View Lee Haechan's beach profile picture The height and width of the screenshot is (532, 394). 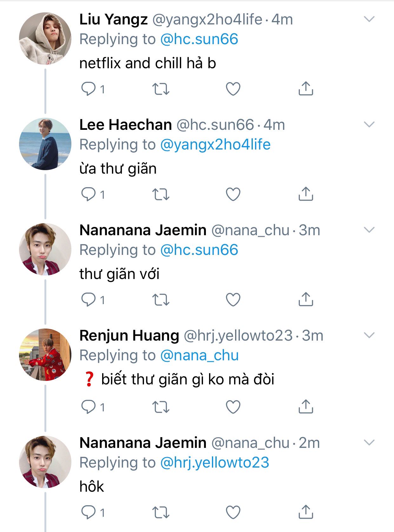tap(45, 144)
